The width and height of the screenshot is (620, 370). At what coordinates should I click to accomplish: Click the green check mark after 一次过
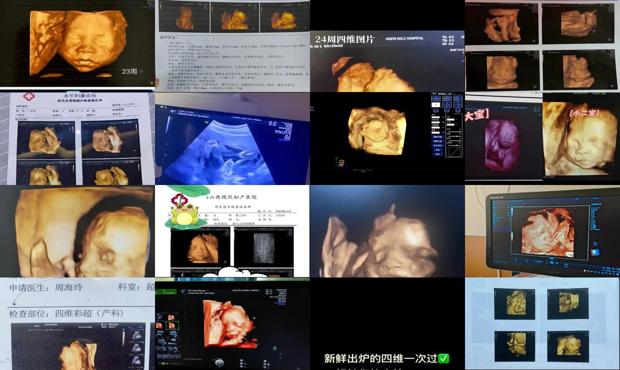(444, 359)
